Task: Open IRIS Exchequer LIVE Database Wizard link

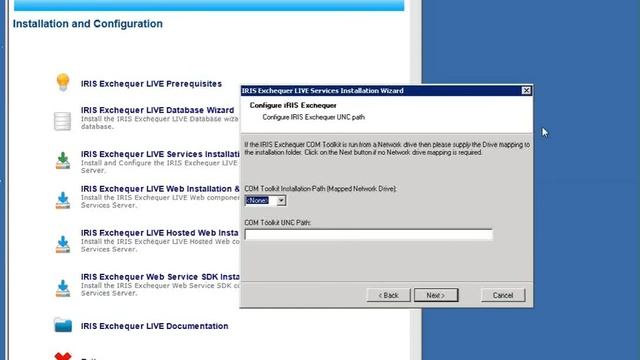Action: tap(158, 110)
